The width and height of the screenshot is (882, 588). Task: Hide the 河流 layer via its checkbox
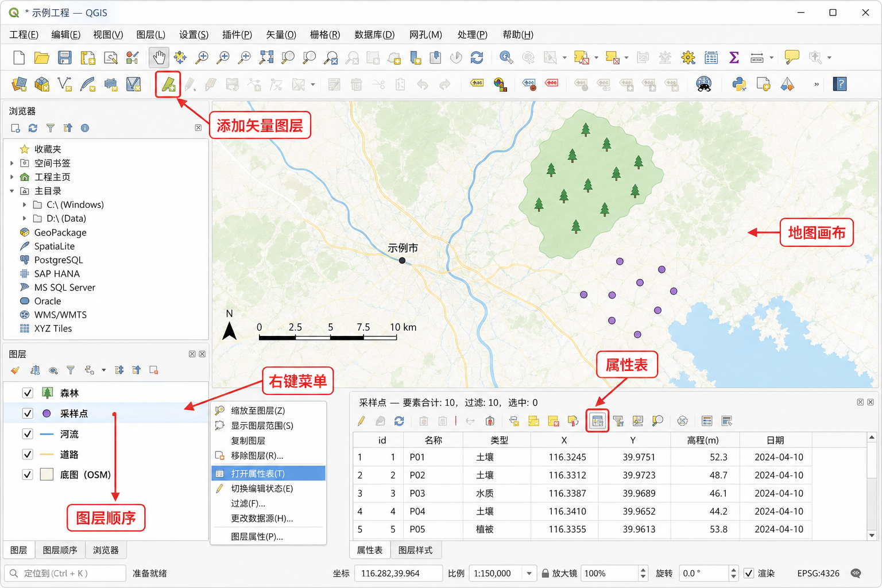pyautogui.click(x=27, y=434)
